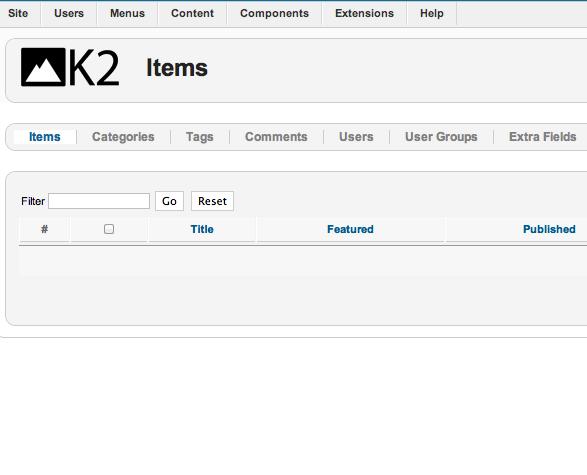Click the Go filter button
This screenshot has width=587, height=475.
pyautogui.click(x=169, y=201)
